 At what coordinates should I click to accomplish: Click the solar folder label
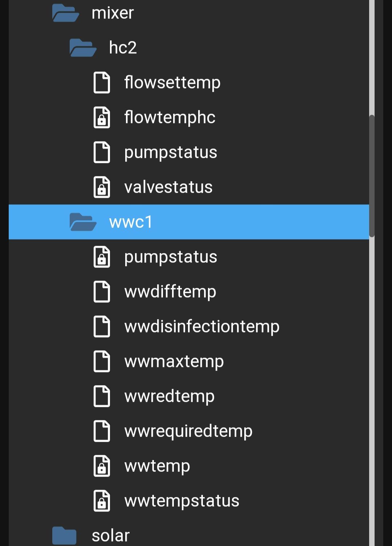click(111, 535)
